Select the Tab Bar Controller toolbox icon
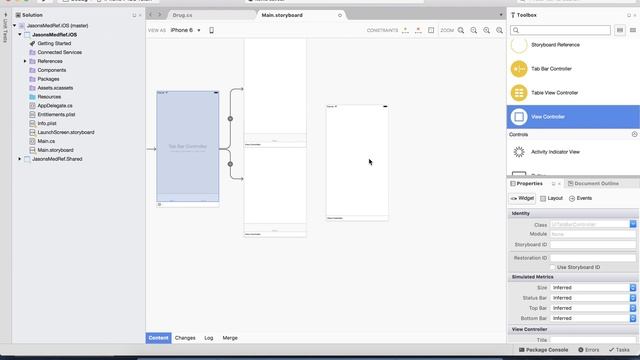The height and width of the screenshot is (360, 640). point(519,69)
